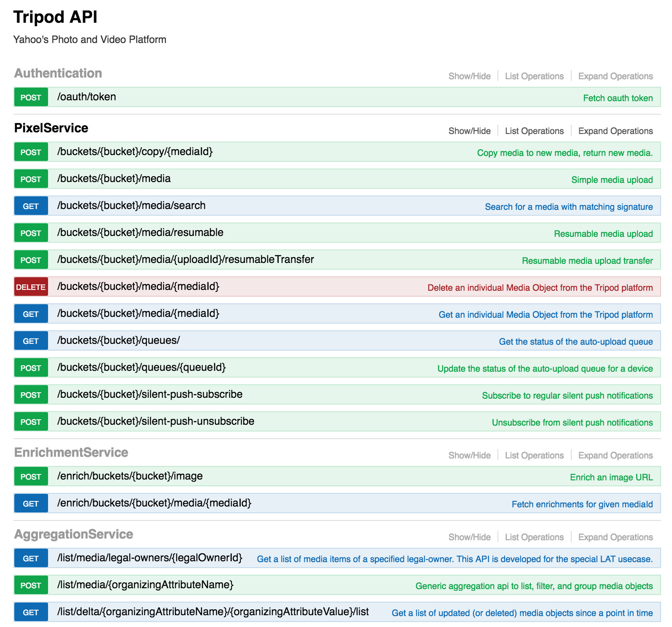The width and height of the screenshot is (672, 627).
Task: Click the Fetch oauth token description
Action: pyautogui.click(x=618, y=98)
